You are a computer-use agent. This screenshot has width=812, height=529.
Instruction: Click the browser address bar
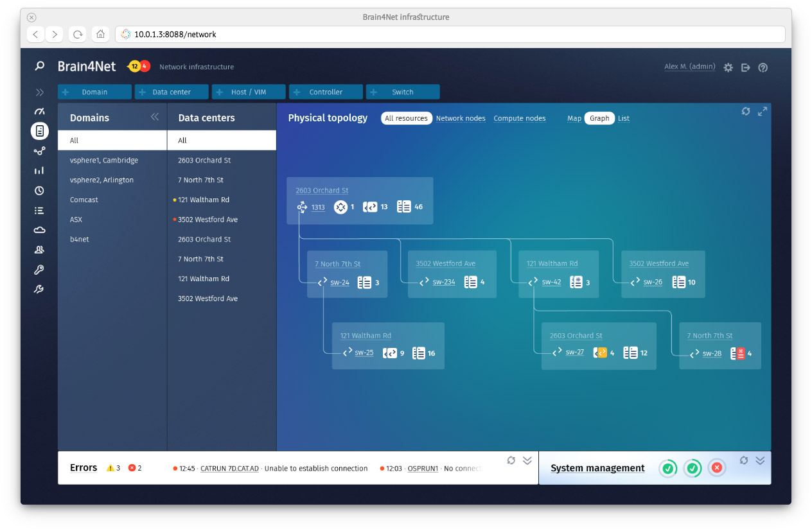click(450, 34)
